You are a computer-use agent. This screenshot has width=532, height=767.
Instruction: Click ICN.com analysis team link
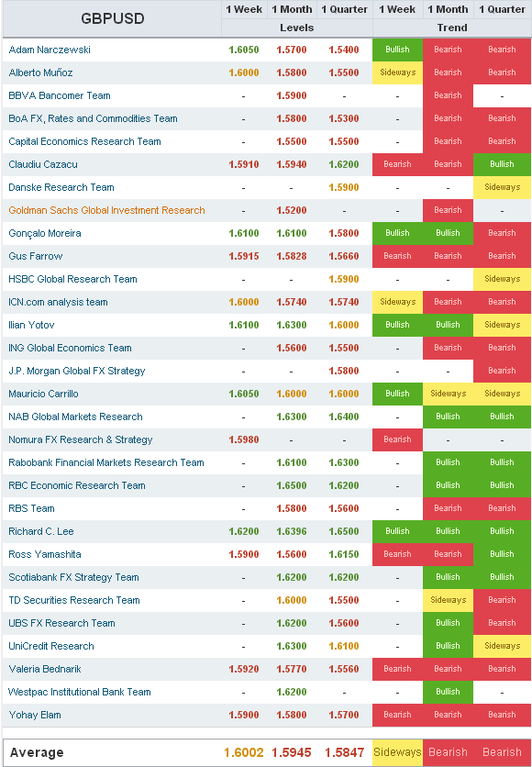tap(58, 302)
